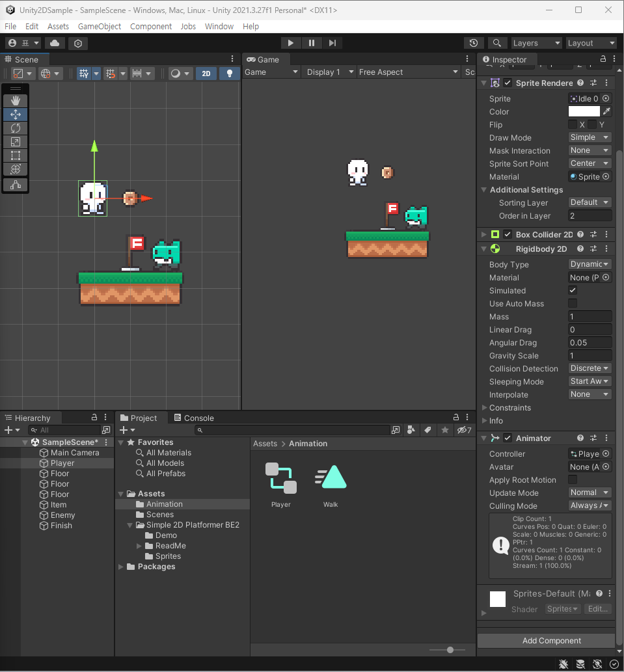Open the Component menu
Viewport: 624px width, 672px height.
[151, 26]
